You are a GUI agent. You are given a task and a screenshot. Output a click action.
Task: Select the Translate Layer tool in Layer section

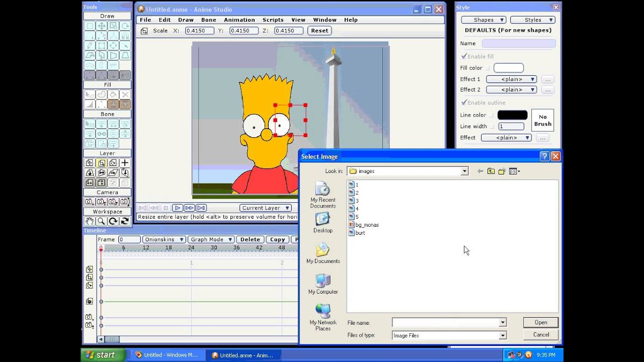tap(90, 163)
